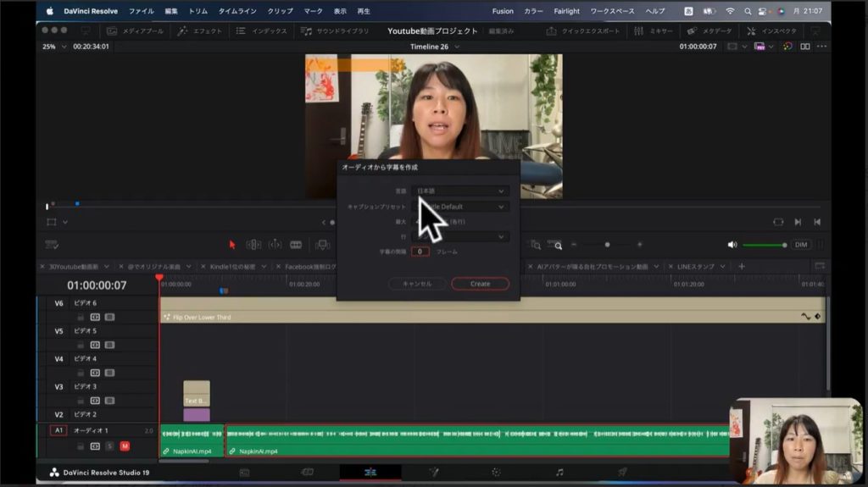Switch to the Deliver page rocket icon
Image resolution: width=868 pixels, height=487 pixels.
622,472
